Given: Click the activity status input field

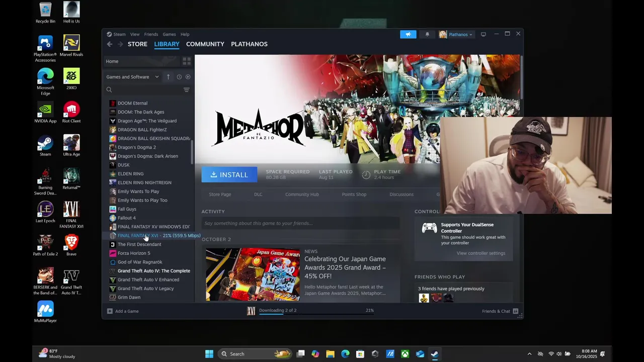Looking at the screenshot, I should [x=300, y=223].
